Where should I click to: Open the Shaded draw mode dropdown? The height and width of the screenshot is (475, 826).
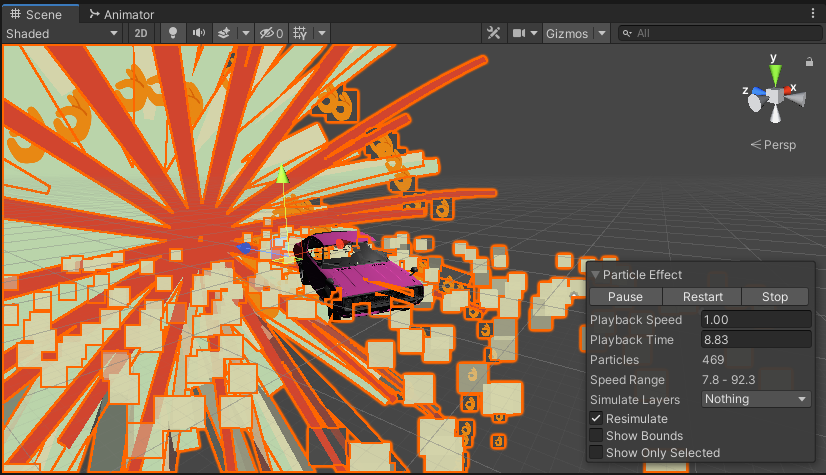(x=62, y=33)
